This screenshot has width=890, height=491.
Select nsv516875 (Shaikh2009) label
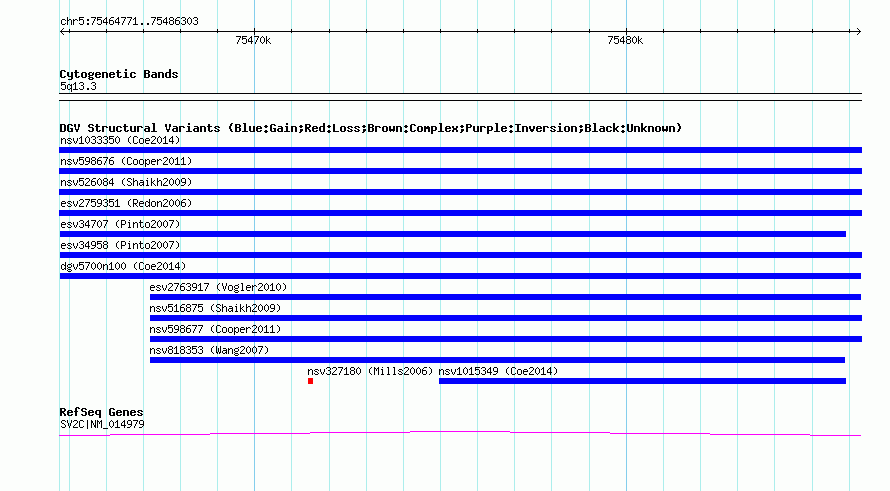[215, 308]
